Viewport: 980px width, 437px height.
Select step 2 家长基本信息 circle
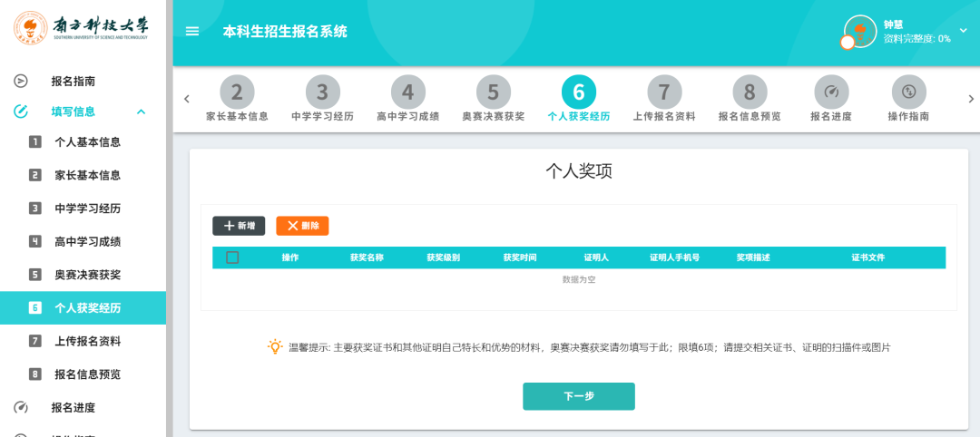tap(237, 92)
